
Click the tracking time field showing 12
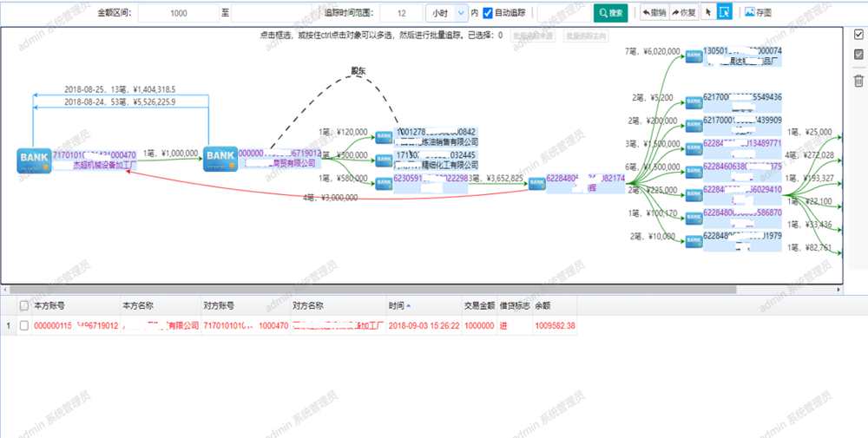click(402, 13)
